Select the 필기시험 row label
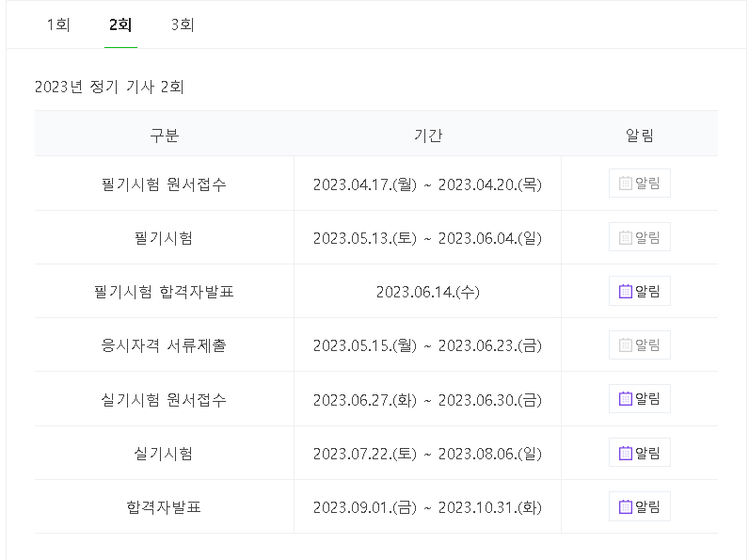The height and width of the screenshot is (560, 749). [164, 238]
